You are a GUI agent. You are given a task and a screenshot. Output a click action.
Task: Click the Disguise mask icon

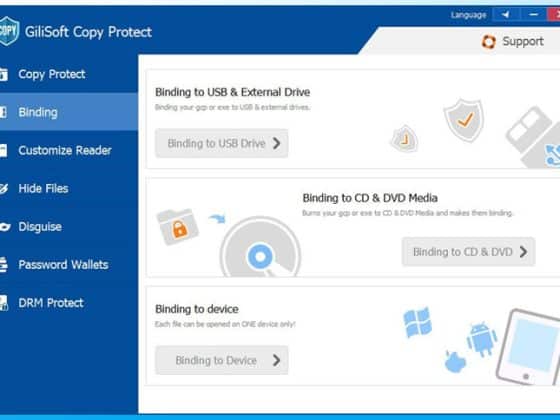click(5, 227)
